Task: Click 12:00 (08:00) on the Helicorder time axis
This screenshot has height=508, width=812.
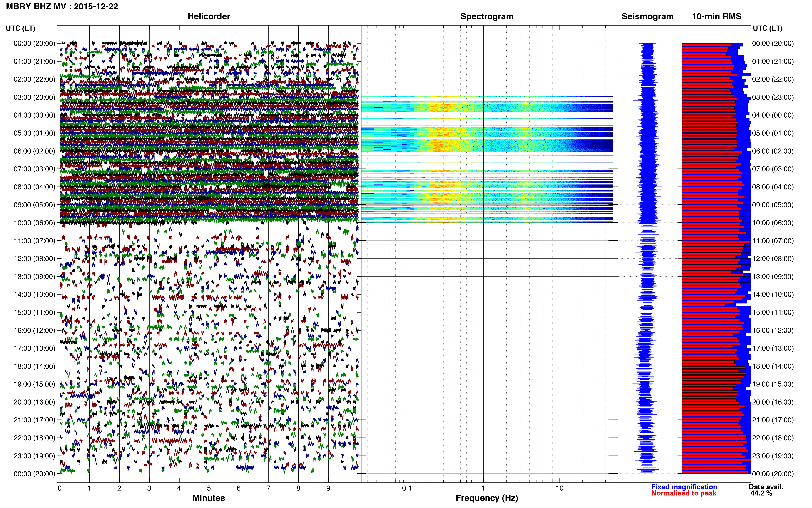Action: (34, 259)
